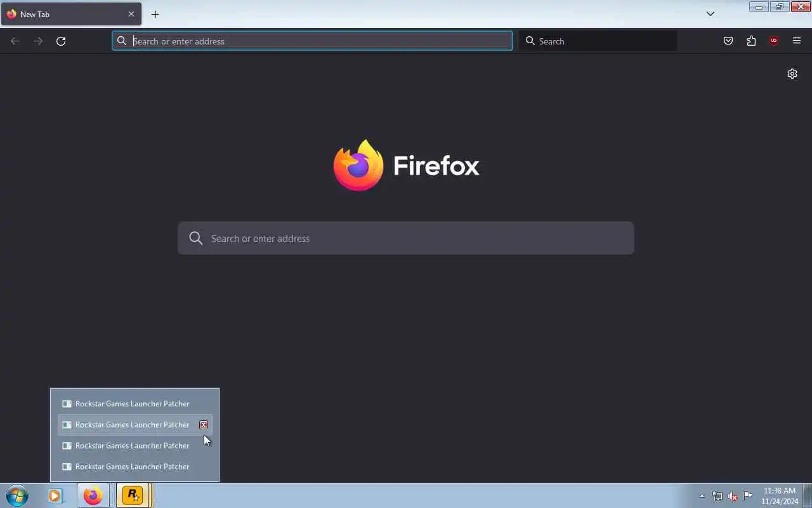Open a new tab with plus button
Screen dimensions: 812x508
(x=155, y=14)
